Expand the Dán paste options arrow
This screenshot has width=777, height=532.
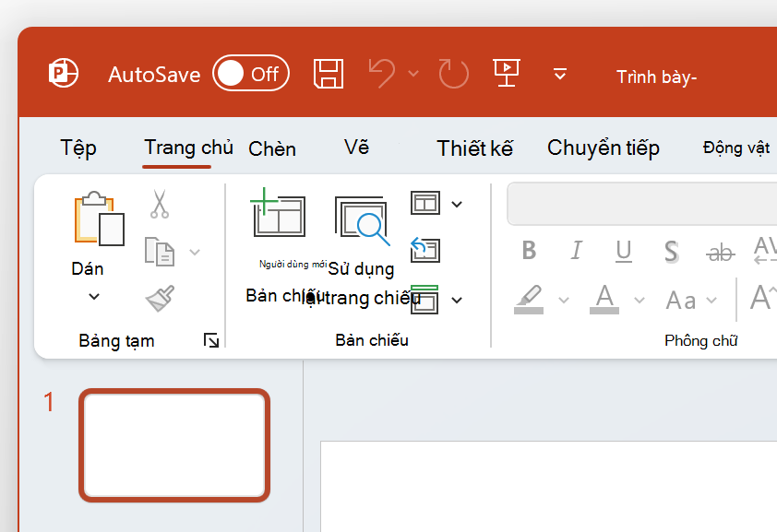click(x=93, y=297)
